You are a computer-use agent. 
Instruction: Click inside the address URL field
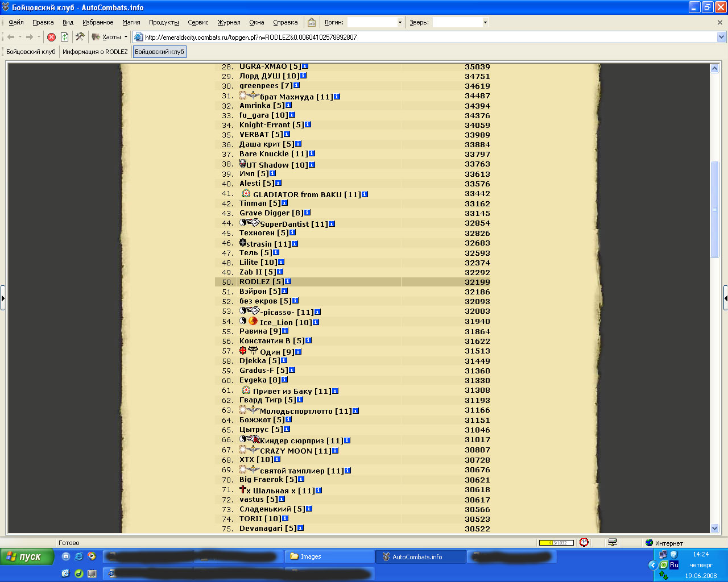[x=424, y=37]
